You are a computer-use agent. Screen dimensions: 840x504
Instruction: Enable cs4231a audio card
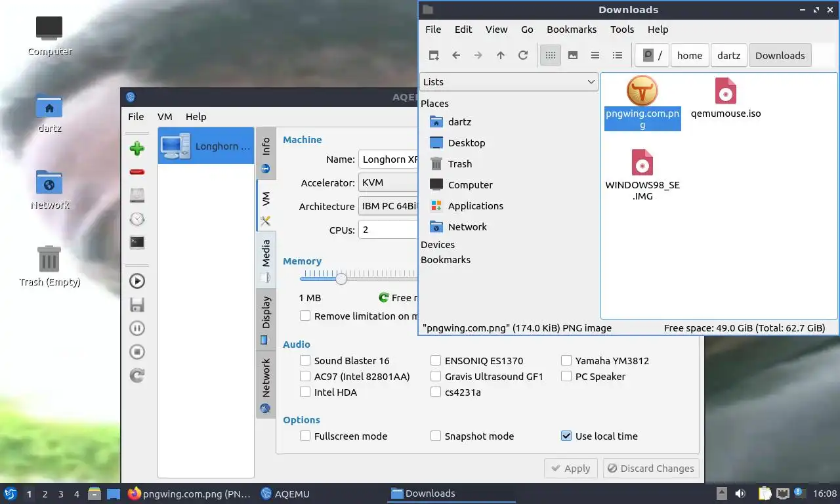436,392
